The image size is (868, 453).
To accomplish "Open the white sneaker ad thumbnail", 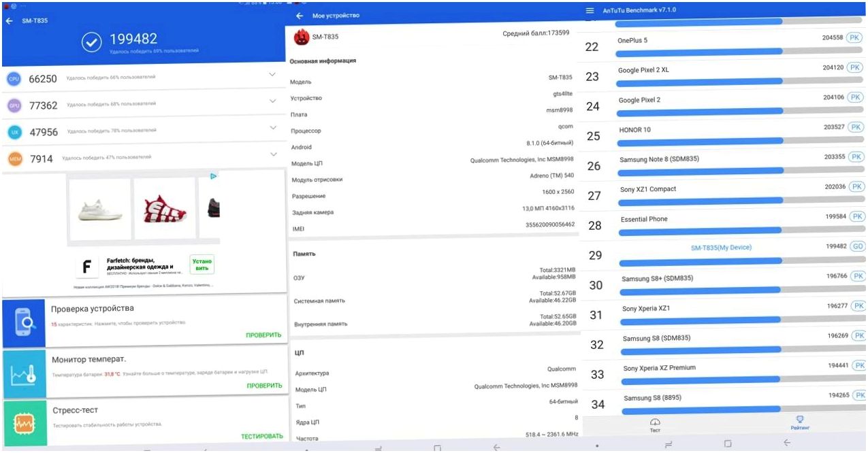I will (99, 208).
